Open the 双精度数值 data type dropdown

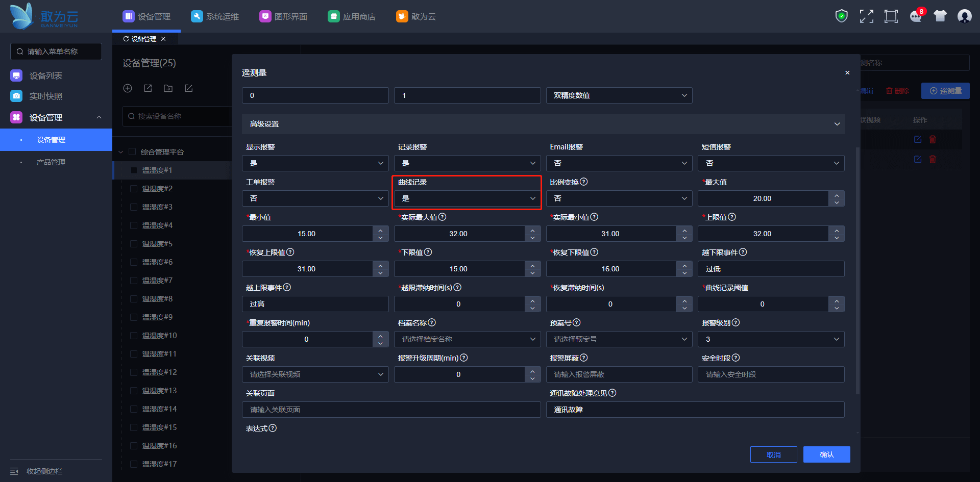tap(619, 95)
